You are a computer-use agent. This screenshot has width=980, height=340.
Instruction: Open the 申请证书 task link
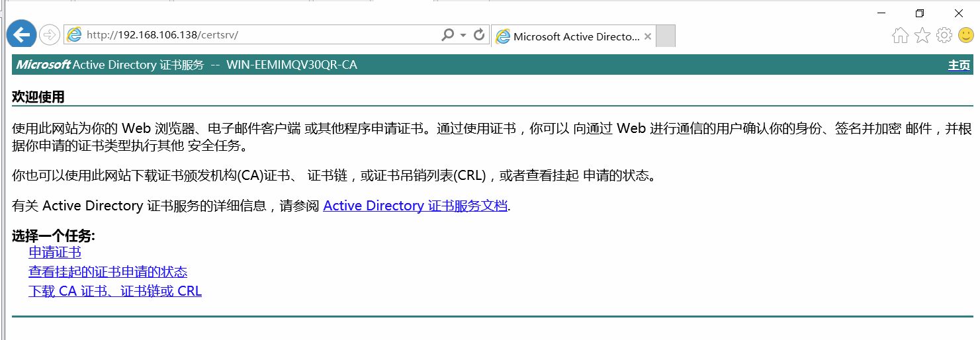pyautogui.click(x=55, y=252)
